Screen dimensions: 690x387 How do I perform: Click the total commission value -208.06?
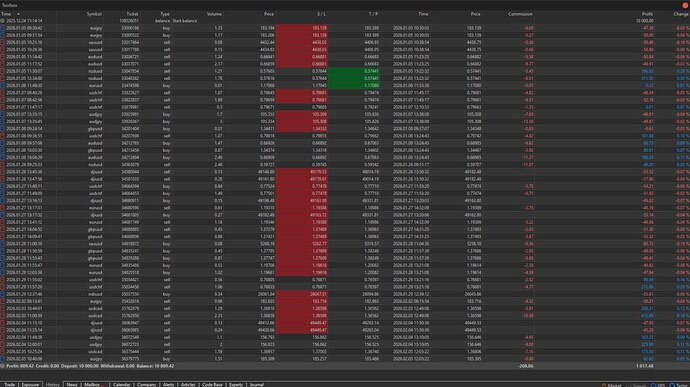[x=525, y=366]
